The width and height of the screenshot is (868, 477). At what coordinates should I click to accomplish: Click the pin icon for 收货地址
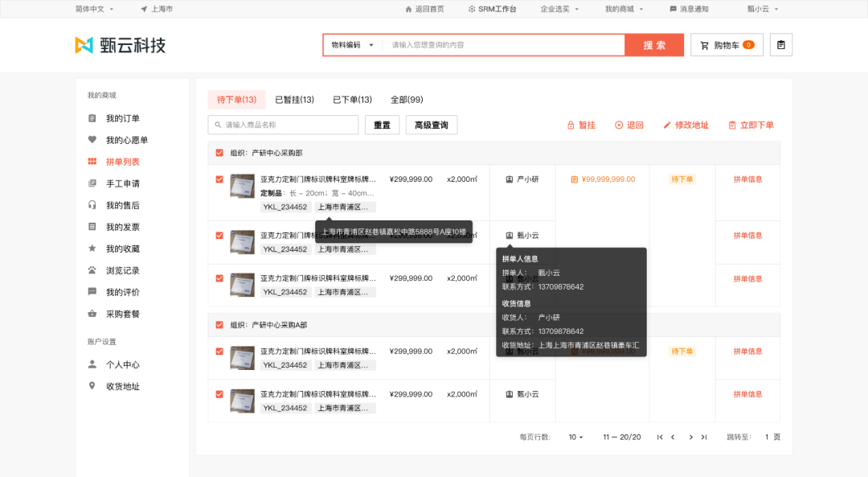pyautogui.click(x=92, y=385)
